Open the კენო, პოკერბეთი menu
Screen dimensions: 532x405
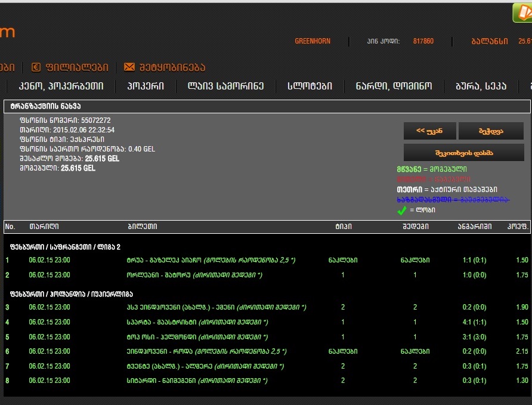pyautogui.click(x=61, y=86)
